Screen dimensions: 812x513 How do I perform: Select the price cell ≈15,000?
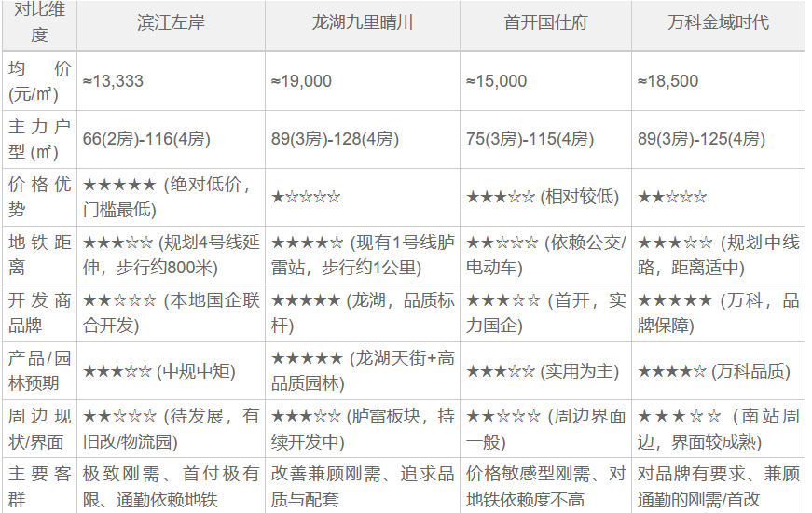pyautogui.click(x=545, y=81)
